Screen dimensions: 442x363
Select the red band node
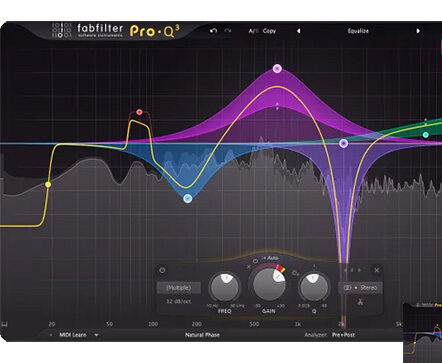(x=139, y=112)
